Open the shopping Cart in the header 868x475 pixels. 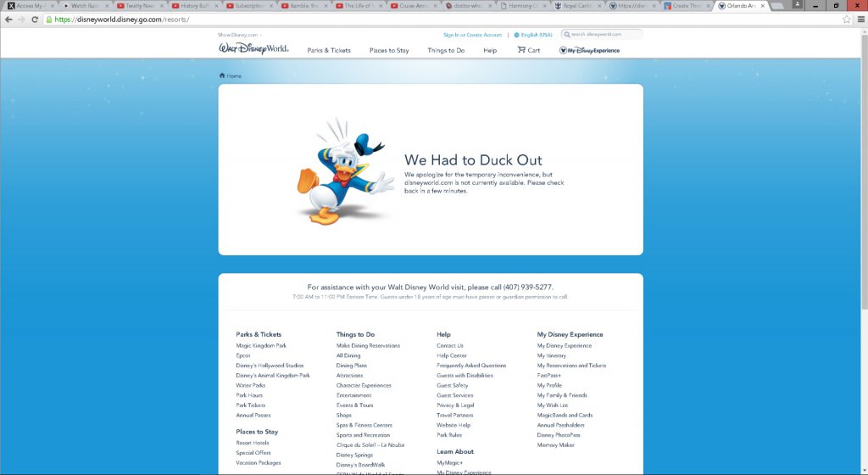[x=529, y=50]
